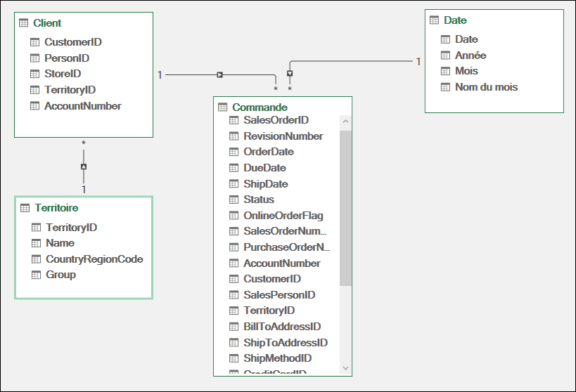The width and height of the screenshot is (576, 392).
Task: Click column icon beside SalesPersonID
Action: tap(233, 295)
